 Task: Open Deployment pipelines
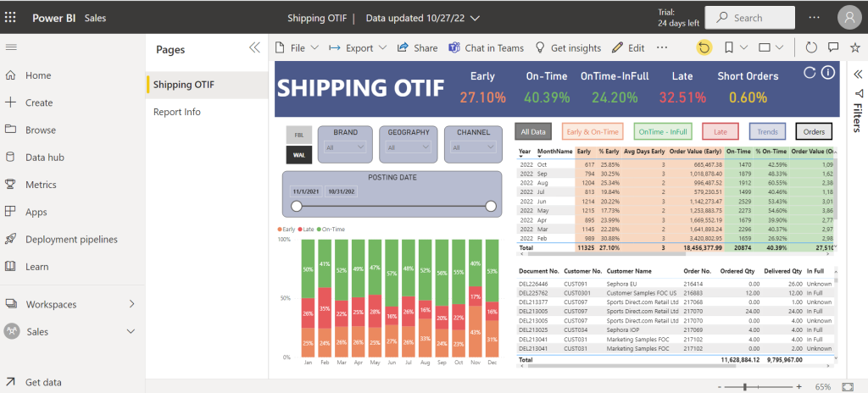(71, 239)
